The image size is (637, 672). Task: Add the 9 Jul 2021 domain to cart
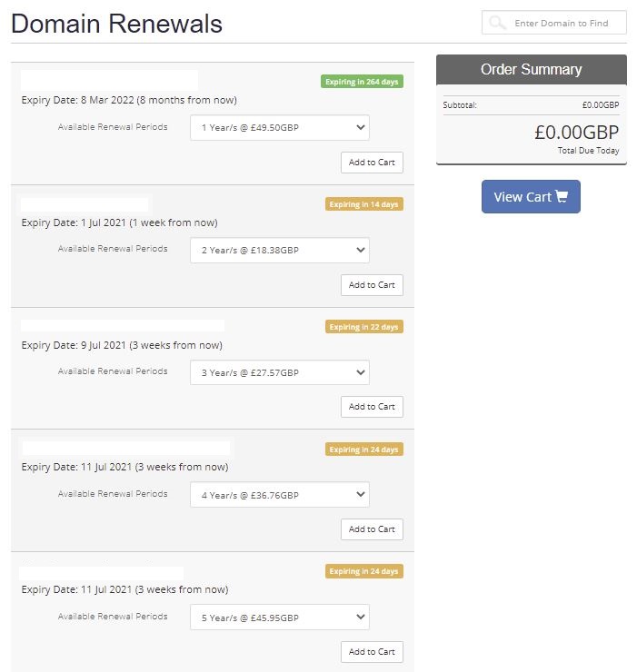(372, 407)
